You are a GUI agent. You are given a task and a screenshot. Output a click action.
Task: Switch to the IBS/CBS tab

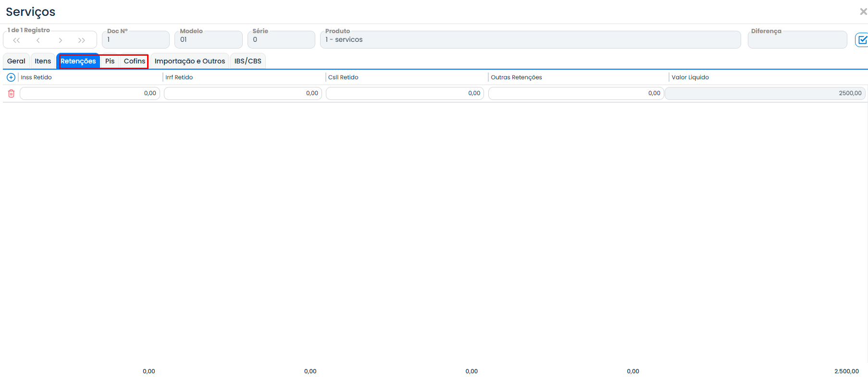click(x=248, y=61)
